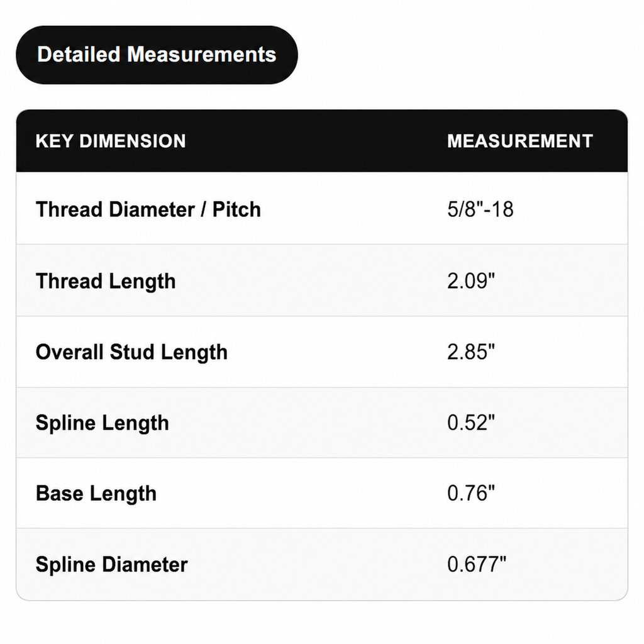This screenshot has width=644, height=644.
Task: Select the 0.52" spline length value
Action: point(470,423)
